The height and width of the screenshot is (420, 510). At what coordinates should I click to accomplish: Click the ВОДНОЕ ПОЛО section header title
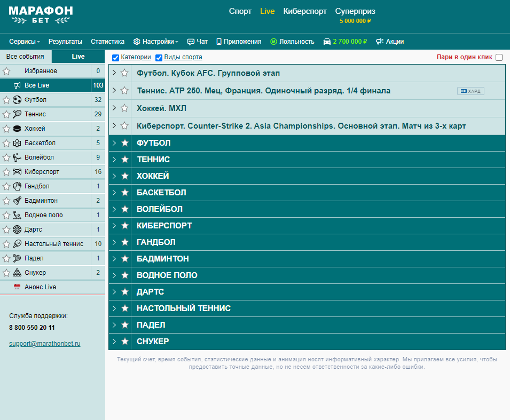click(x=167, y=275)
